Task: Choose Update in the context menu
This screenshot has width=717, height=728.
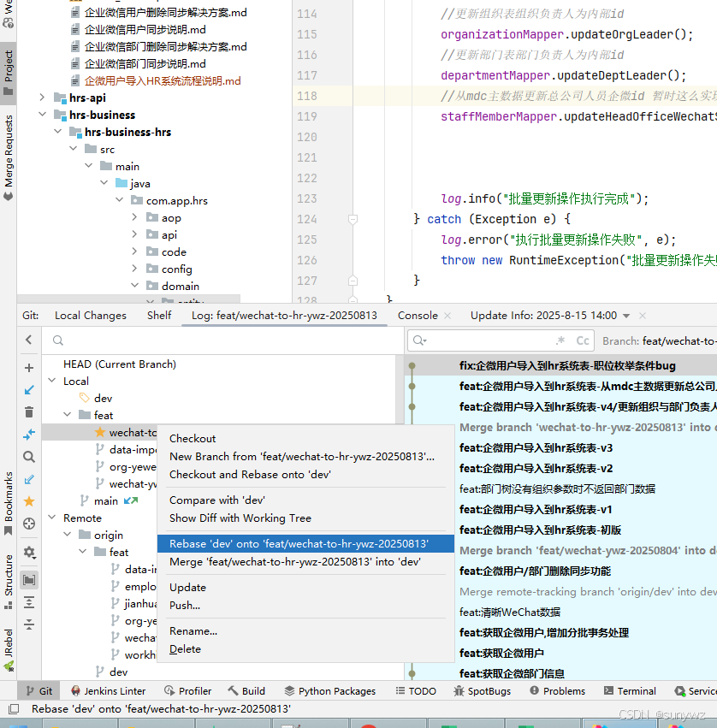Action: click(x=305, y=588)
